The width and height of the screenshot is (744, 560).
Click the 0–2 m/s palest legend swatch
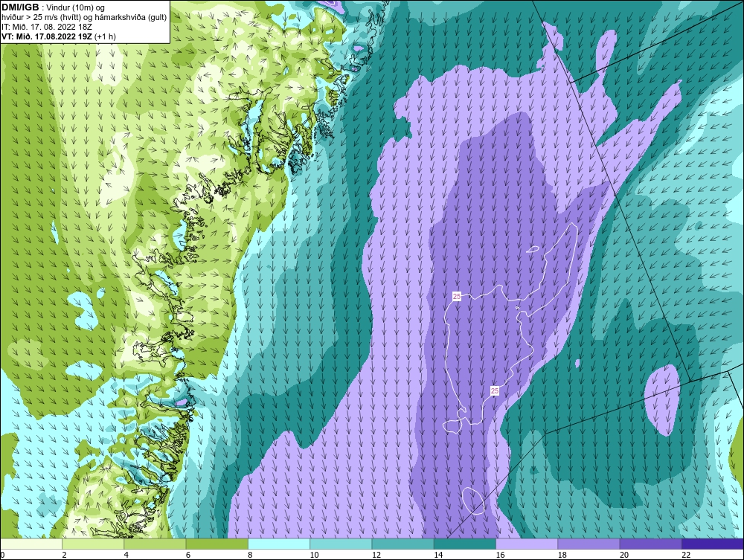click(31, 544)
